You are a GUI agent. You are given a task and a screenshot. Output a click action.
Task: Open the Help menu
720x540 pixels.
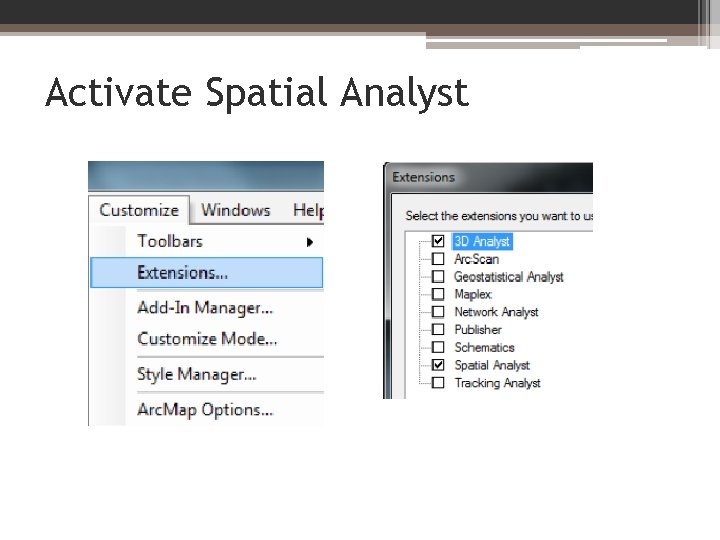tap(309, 210)
